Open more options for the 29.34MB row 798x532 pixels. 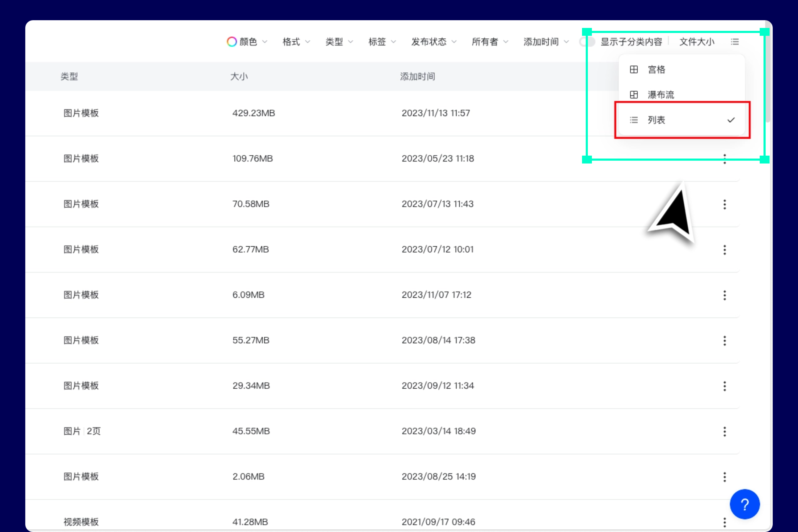(x=725, y=386)
